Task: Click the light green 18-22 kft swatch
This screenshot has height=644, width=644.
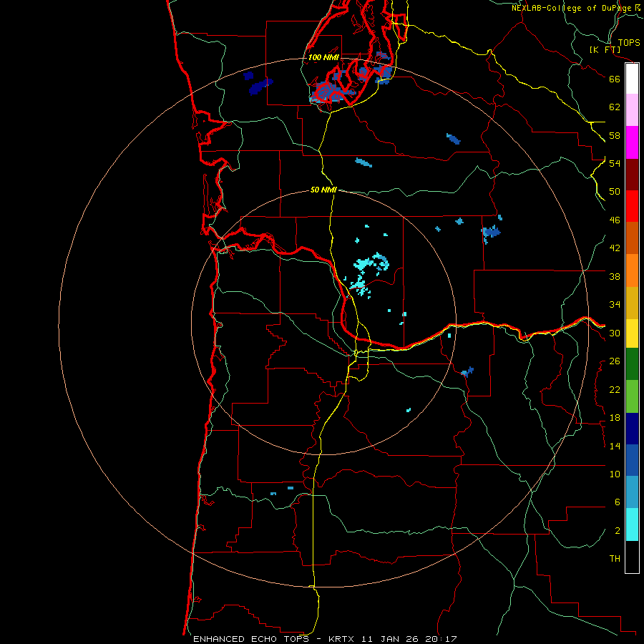Action: click(632, 396)
